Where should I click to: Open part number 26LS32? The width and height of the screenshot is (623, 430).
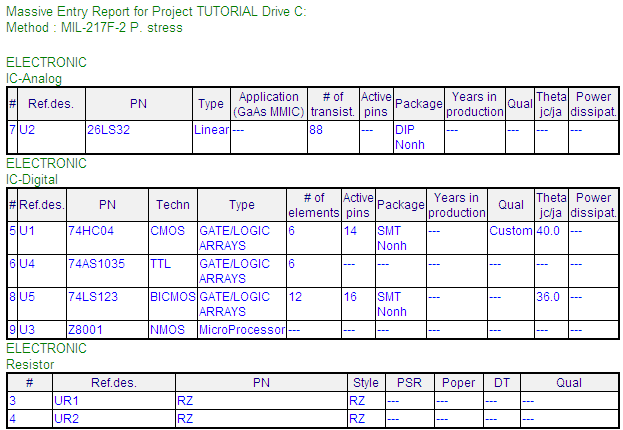click(x=107, y=129)
